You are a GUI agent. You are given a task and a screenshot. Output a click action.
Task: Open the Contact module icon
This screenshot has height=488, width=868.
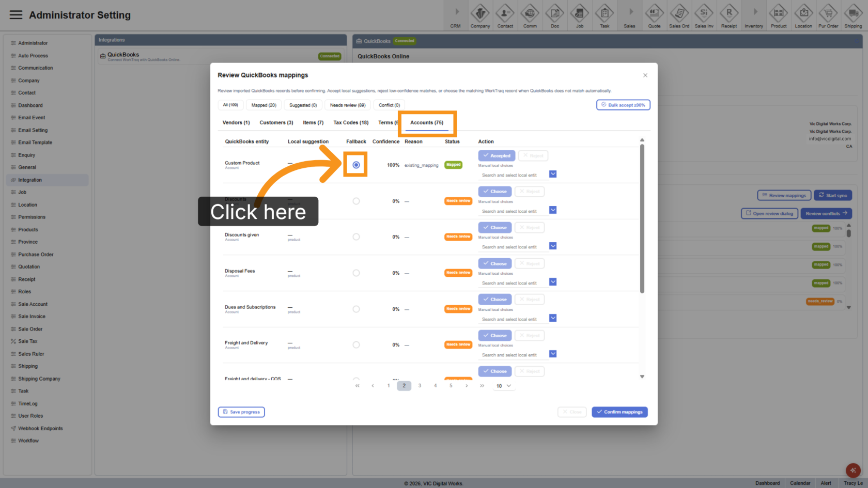505,15
